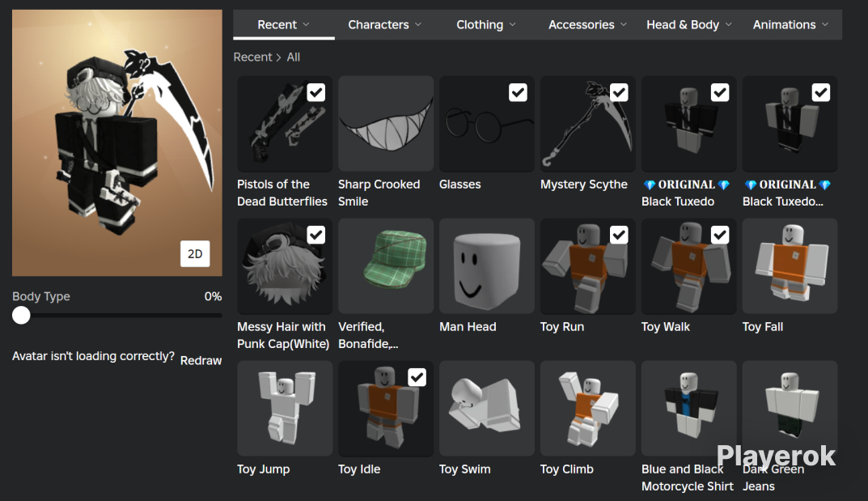Image resolution: width=868 pixels, height=501 pixels.
Task: Click the Recent breadcrumb link
Action: pyautogui.click(x=252, y=57)
